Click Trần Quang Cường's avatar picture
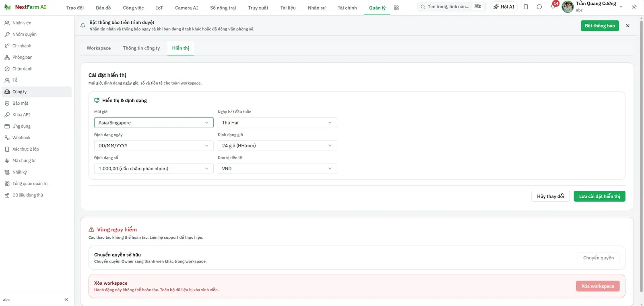 click(568, 7)
